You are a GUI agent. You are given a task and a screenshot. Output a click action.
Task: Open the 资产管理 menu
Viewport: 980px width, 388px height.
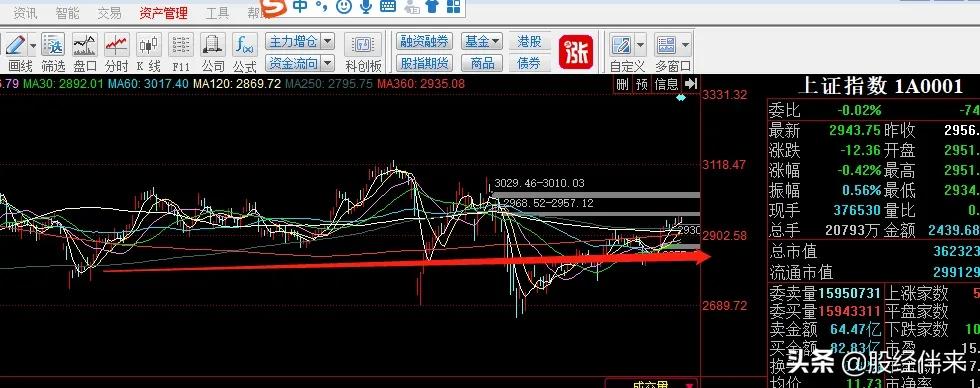(163, 12)
